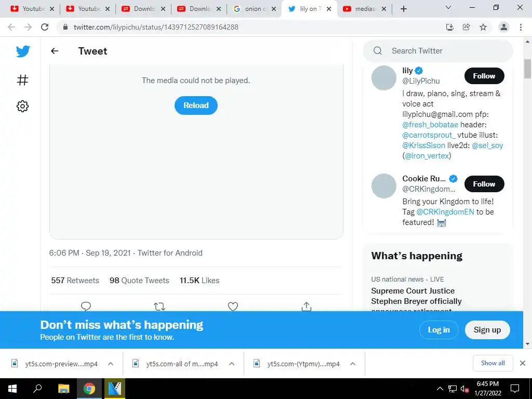Go back using the Tweet back arrow
532x399 pixels.
point(55,51)
